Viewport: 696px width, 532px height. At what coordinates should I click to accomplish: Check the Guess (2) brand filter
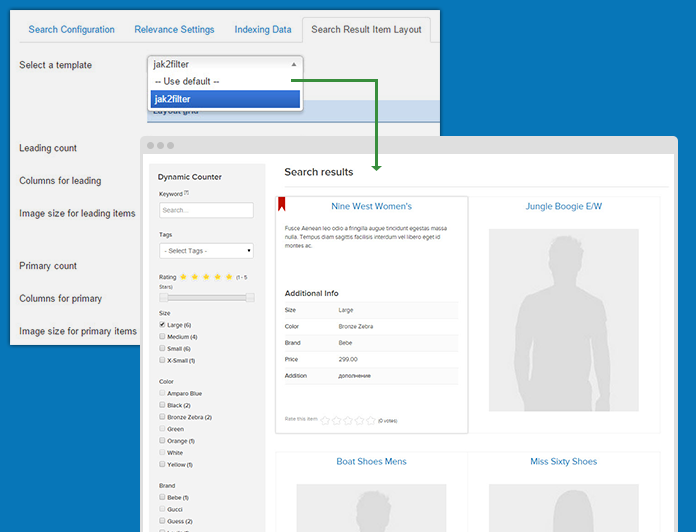coord(162,520)
